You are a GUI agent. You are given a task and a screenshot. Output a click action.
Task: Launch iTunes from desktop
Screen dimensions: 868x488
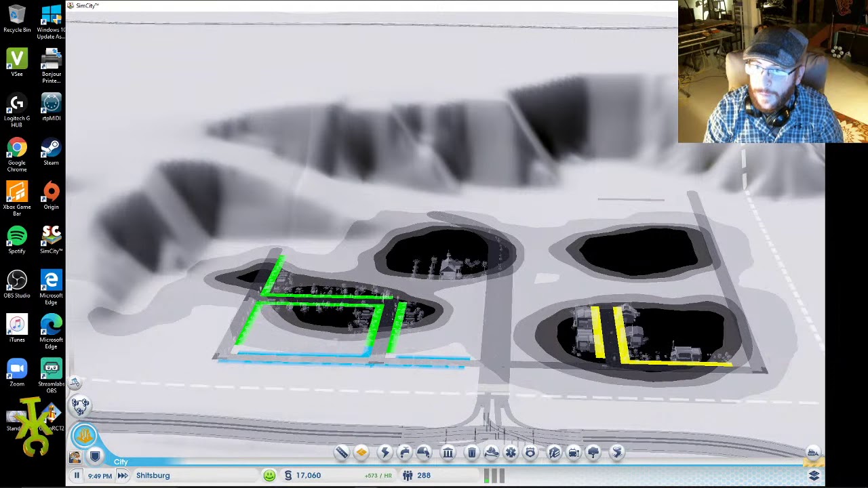click(x=17, y=329)
